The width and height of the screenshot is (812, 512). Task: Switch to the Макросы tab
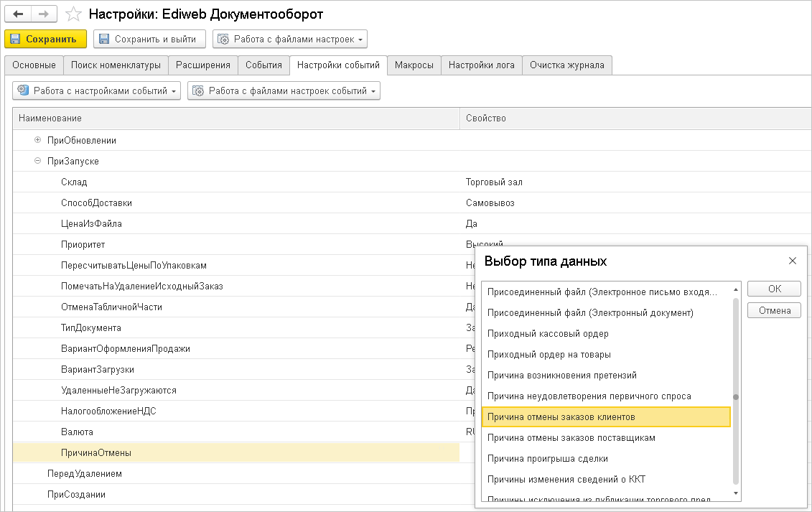tap(414, 65)
